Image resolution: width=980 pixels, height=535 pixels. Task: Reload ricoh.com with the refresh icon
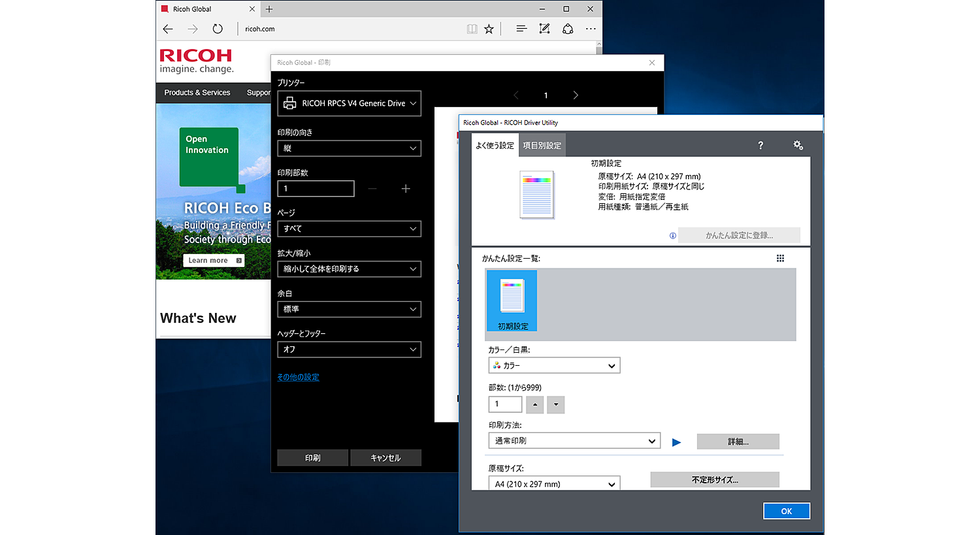pos(218,29)
